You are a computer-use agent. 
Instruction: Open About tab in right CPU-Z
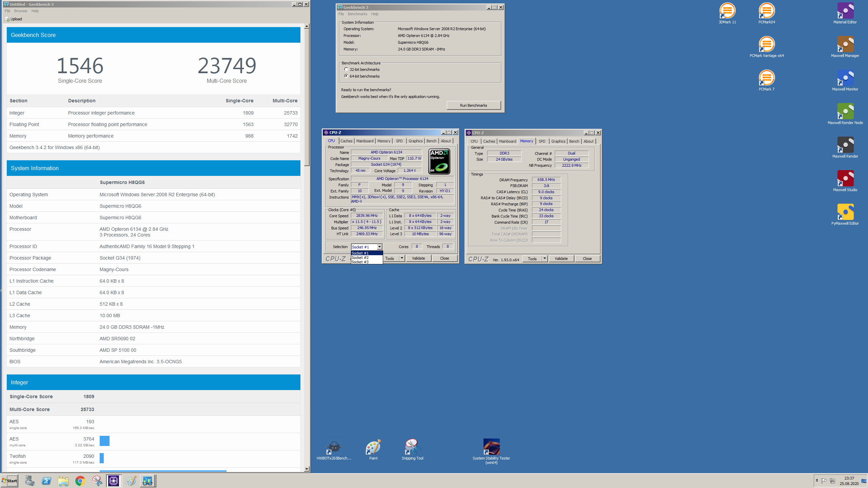pyautogui.click(x=588, y=141)
